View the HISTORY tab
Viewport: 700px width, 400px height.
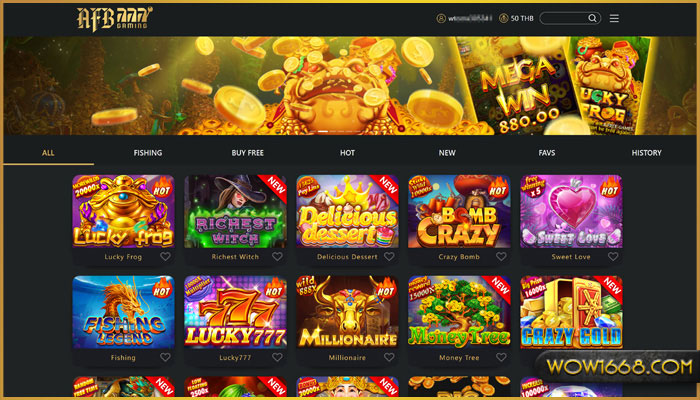click(646, 153)
